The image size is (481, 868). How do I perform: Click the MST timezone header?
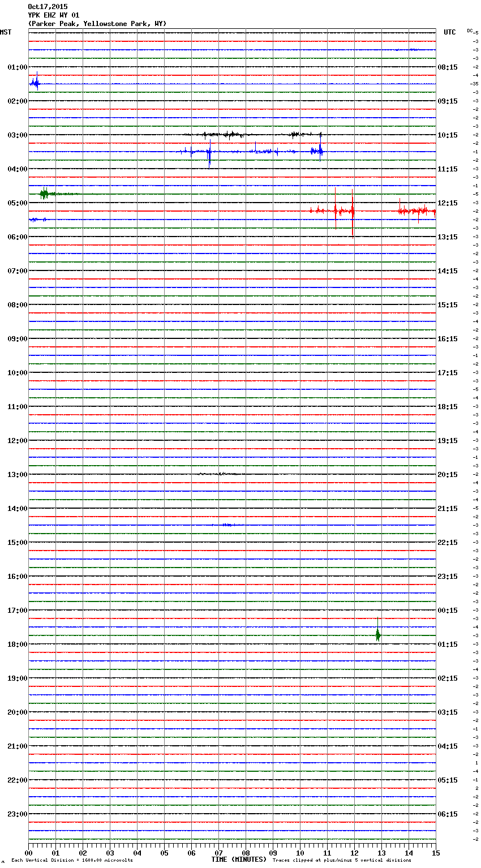[x=6, y=32]
